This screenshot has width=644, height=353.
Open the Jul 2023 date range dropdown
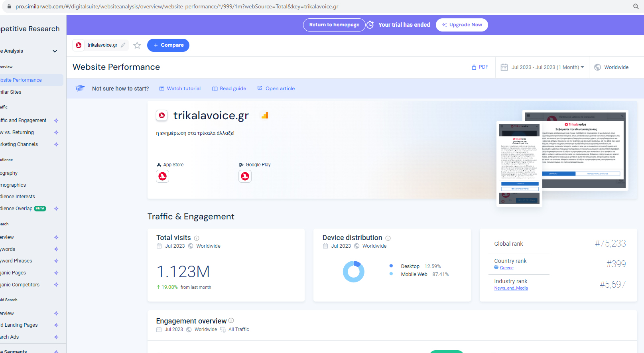click(x=542, y=67)
